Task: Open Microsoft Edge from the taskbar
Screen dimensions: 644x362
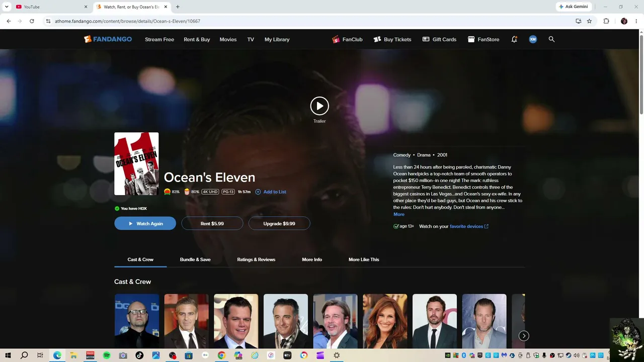Action: [x=57, y=355]
